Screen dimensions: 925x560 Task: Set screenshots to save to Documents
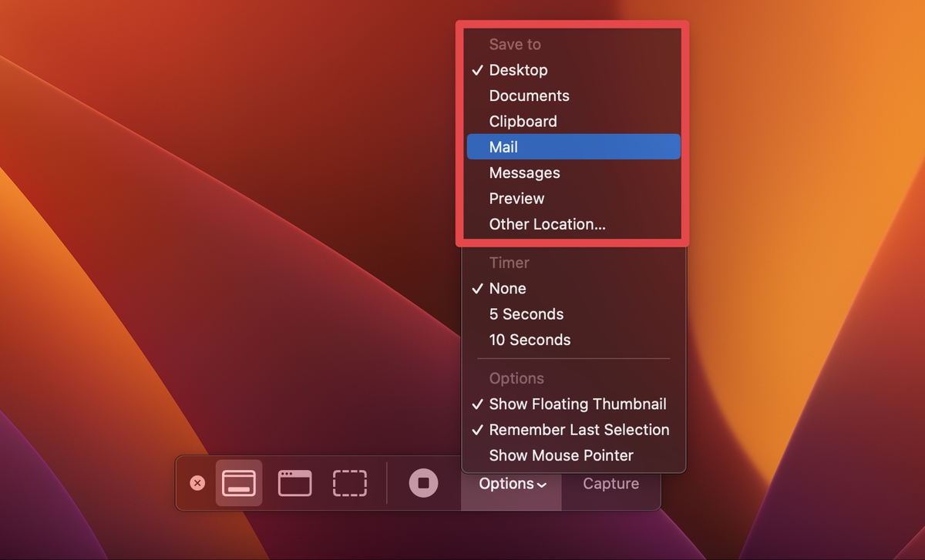click(529, 96)
